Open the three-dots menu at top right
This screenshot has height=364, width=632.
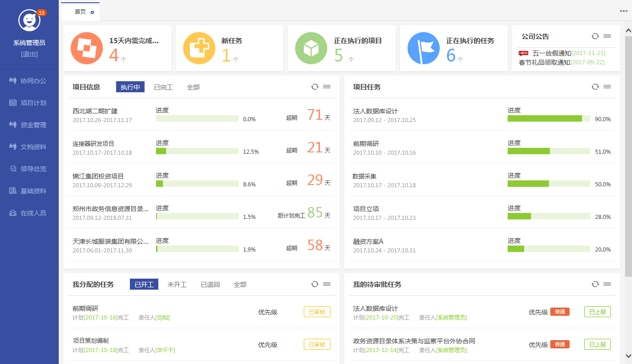point(623,11)
